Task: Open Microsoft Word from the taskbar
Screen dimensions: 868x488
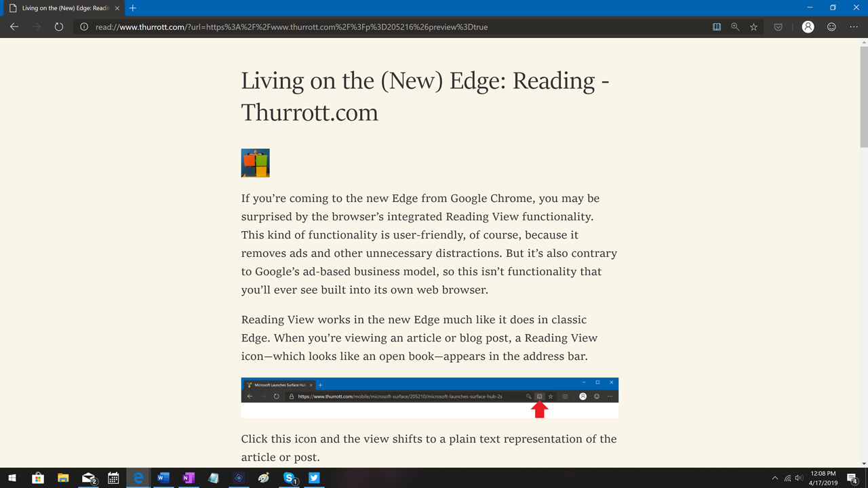Action: pos(163,478)
